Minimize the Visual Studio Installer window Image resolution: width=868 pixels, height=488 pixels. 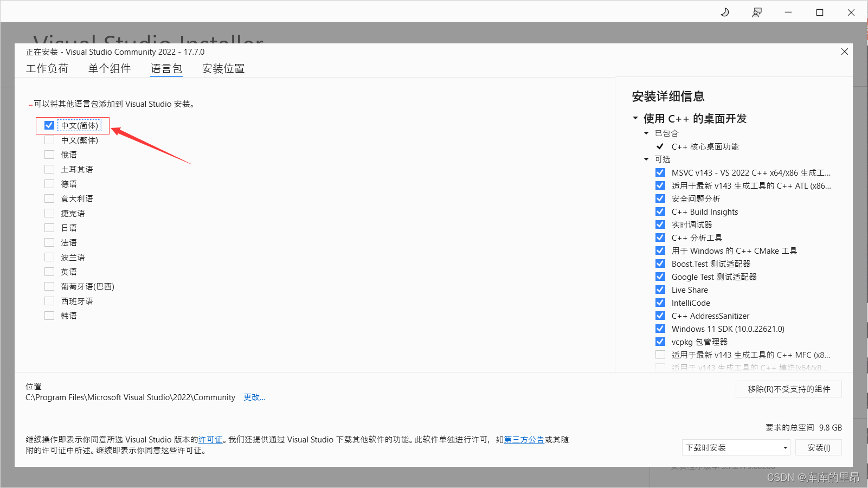click(x=788, y=12)
